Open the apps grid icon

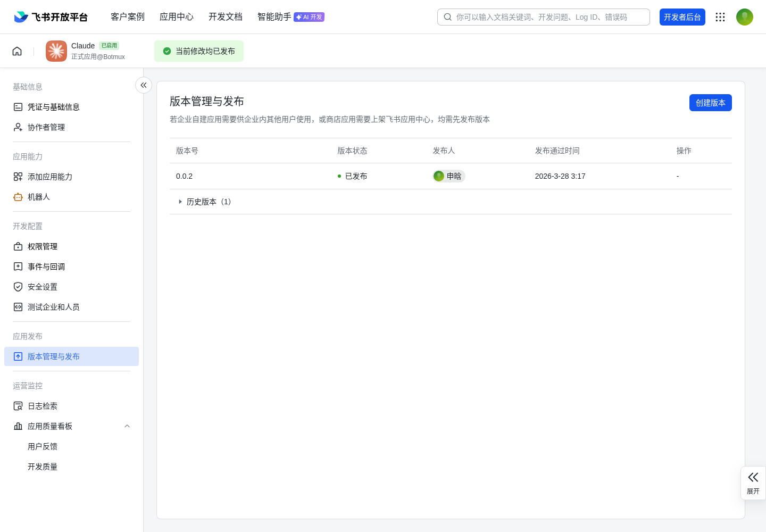(720, 17)
